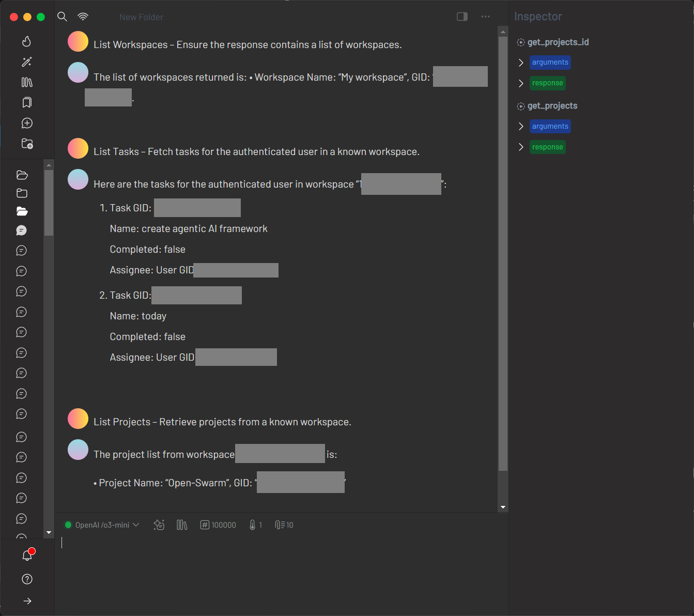Click the flame icon in the sidebar

(x=27, y=41)
